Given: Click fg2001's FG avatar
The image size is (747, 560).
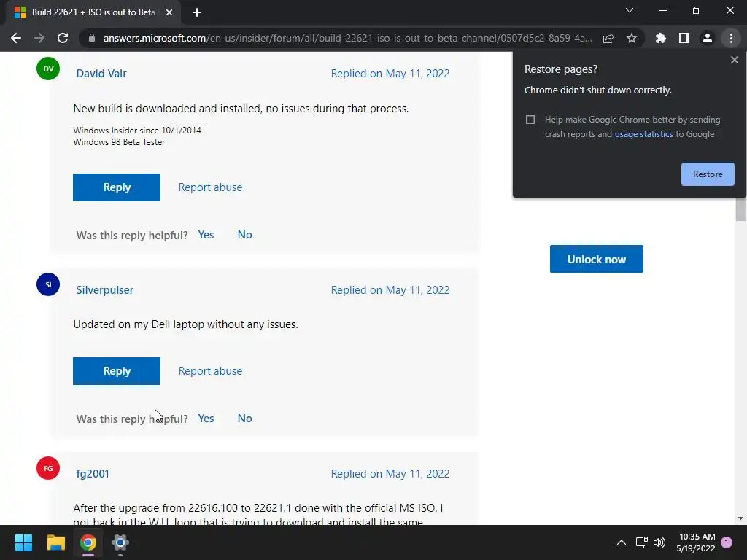Looking at the screenshot, I should (x=48, y=468).
